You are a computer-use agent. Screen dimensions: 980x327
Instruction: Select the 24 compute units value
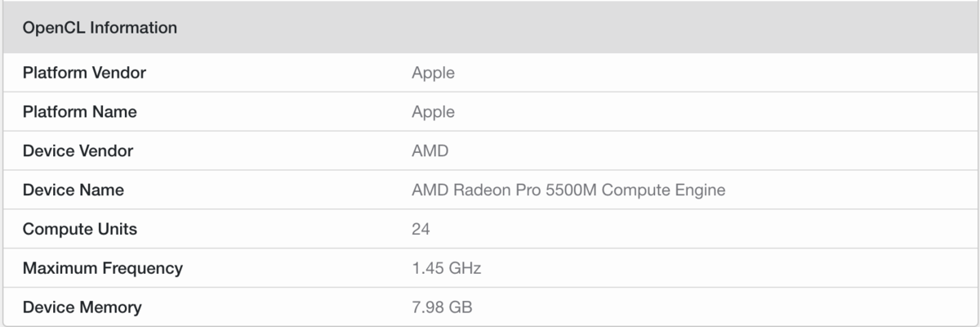[421, 230]
